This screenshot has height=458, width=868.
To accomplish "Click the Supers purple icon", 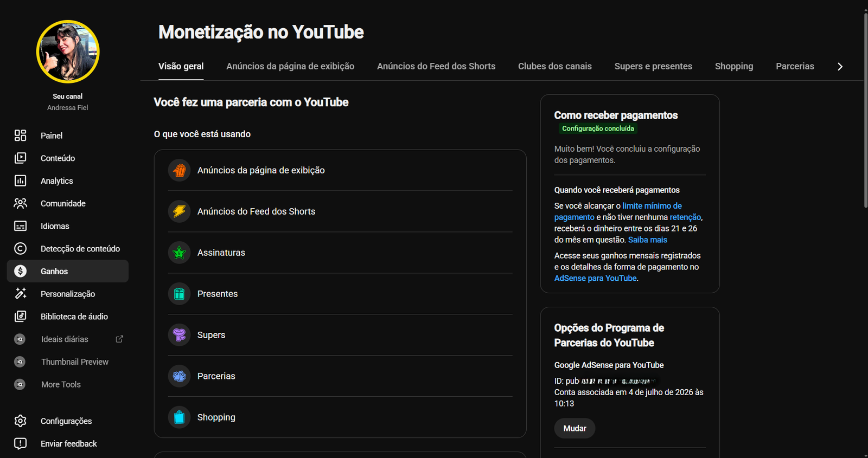I will 180,335.
